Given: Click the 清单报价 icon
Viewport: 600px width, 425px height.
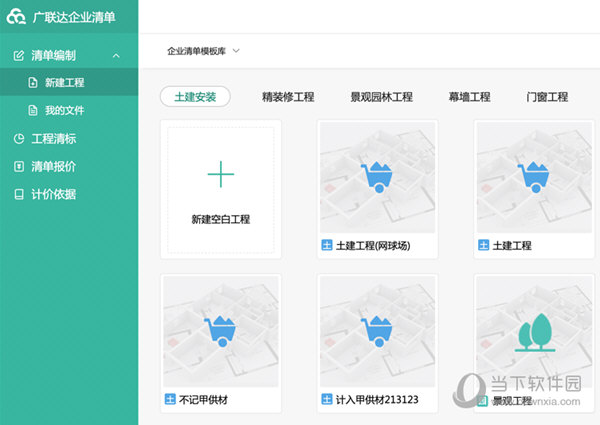Looking at the screenshot, I should click(x=19, y=166).
